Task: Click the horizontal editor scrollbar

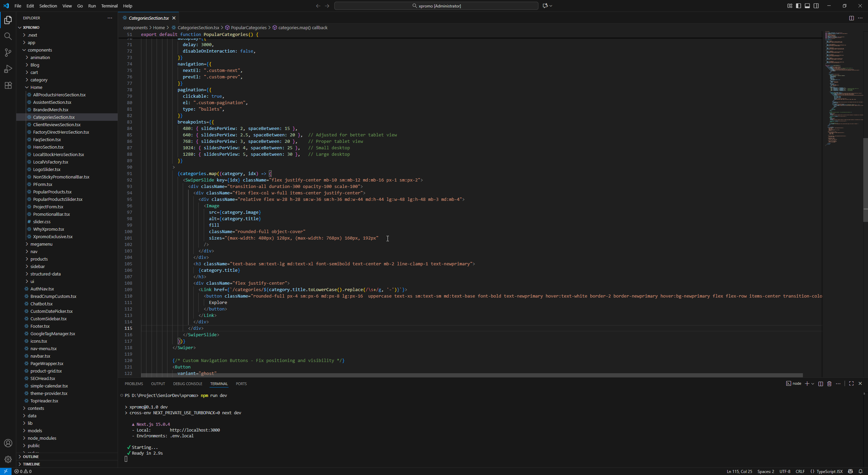Action: pos(471,375)
